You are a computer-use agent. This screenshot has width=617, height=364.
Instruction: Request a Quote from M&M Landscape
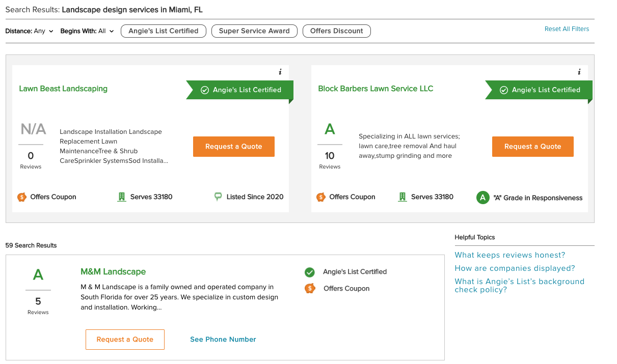[x=125, y=340]
